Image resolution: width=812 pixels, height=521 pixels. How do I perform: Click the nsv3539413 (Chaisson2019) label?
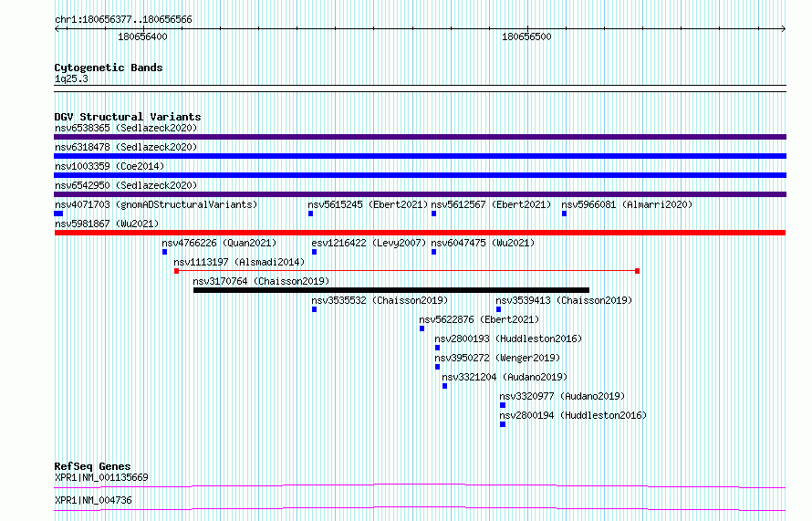tap(565, 300)
